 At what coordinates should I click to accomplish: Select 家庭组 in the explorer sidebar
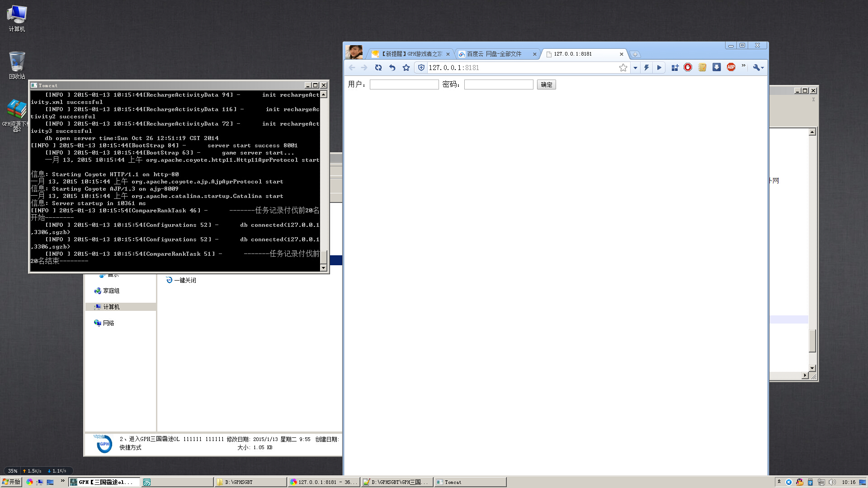pyautogui.click(x=111, y=291)
